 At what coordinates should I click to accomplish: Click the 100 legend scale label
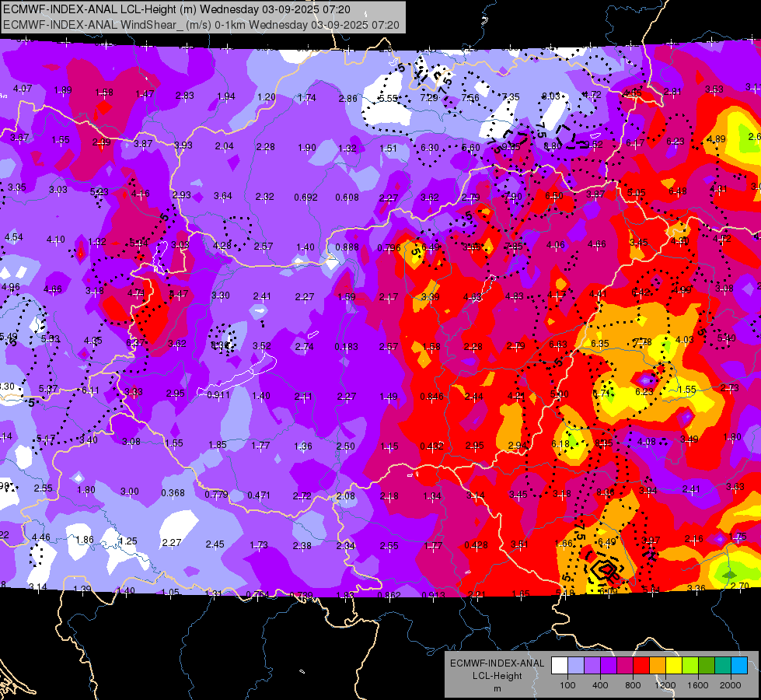click(567, 685)
